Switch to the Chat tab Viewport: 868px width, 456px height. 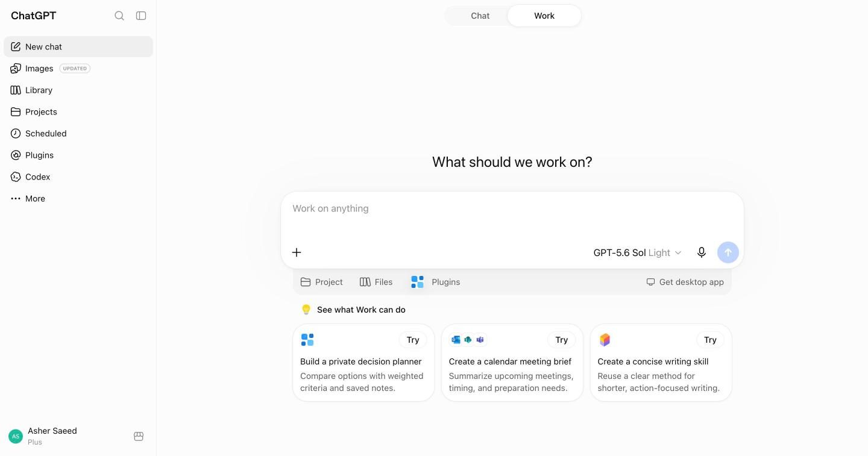480,16
